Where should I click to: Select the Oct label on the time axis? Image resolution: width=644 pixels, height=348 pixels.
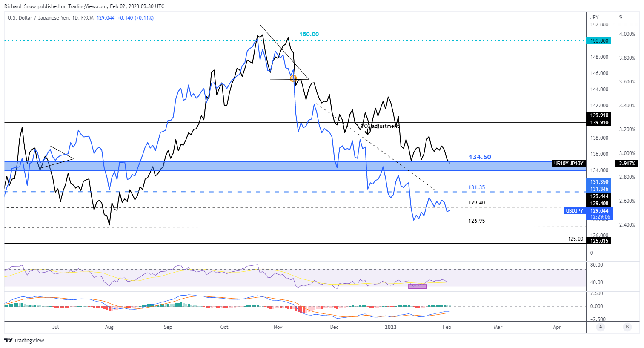pyautogui.click(x=224, y=327)
